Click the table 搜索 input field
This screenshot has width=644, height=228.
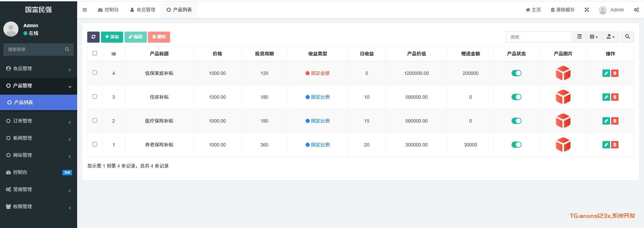[x=538, y=37]
